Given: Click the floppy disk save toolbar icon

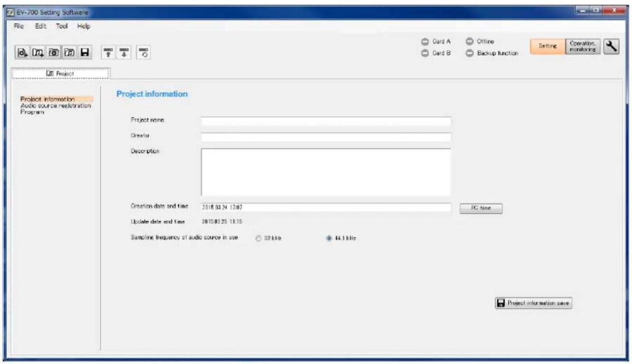Looking at the screenshot, I should (x=84, y=52).
